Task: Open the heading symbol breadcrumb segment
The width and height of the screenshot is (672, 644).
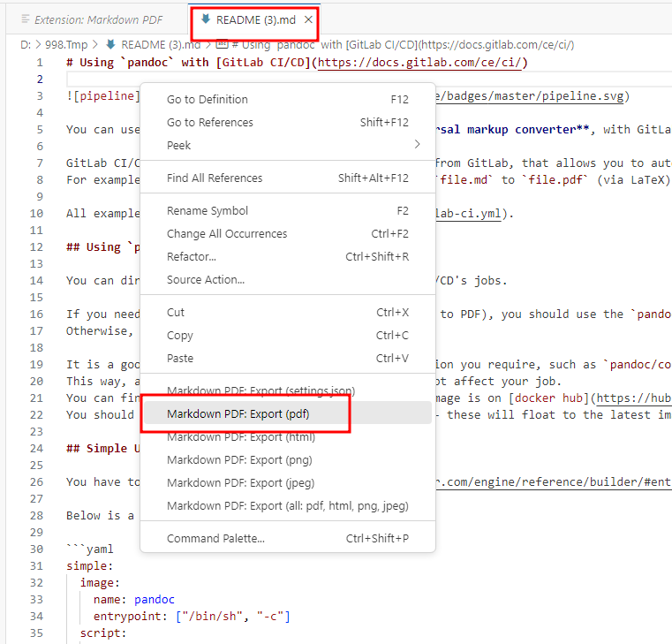Action: (403, 44)
